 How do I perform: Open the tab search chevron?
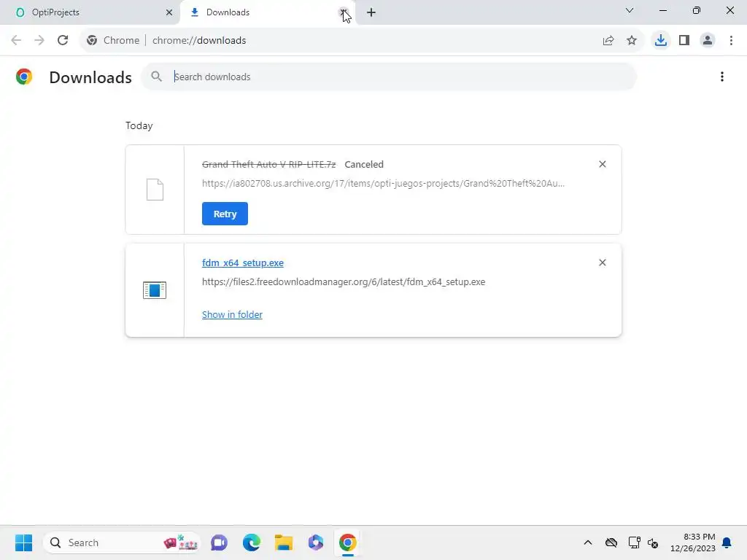coord(630,10)
